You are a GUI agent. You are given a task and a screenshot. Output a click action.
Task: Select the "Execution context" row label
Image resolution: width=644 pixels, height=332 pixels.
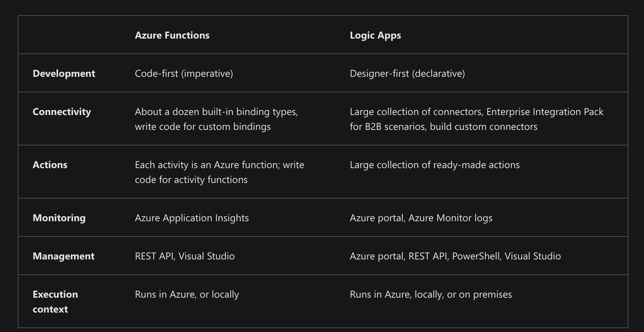point(55,302)
